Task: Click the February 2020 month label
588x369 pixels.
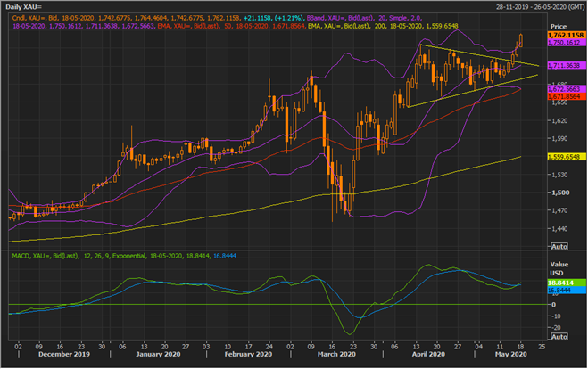Action: pos(248,355)
